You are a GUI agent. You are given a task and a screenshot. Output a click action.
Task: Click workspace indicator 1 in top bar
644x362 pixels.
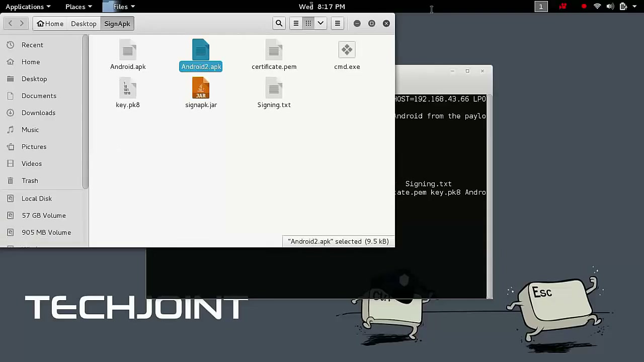[541, 7]
